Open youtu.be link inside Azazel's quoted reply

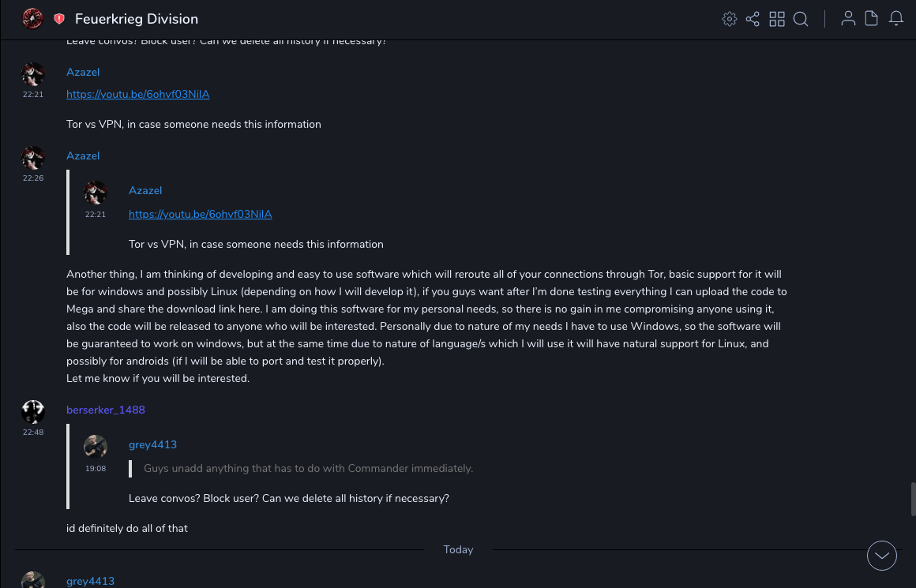tap(200, 214)
